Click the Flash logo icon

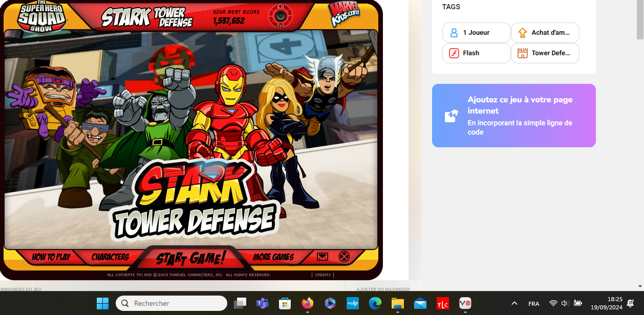454,53
